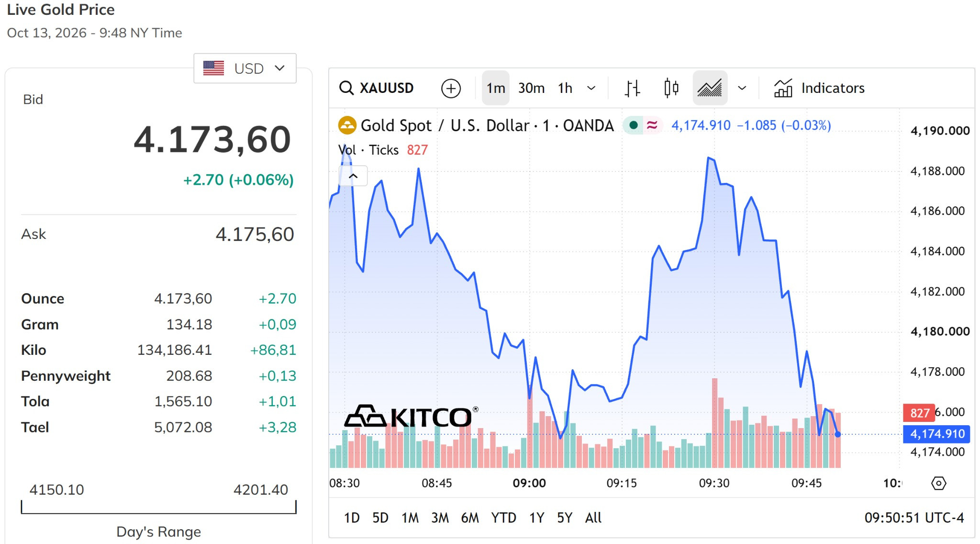Open timezone menu showing 09:50:51 UTC-4
The image size is (980, 544).
click(914, 518)
